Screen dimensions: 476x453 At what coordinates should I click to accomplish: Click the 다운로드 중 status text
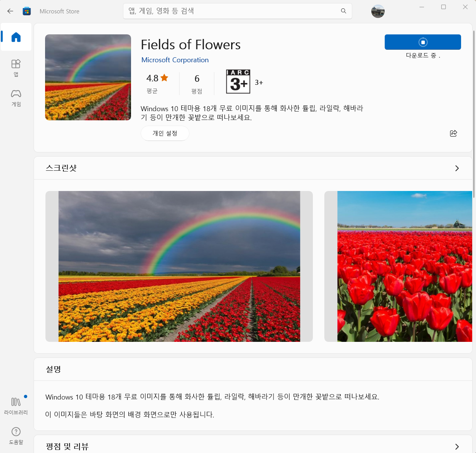[423, 55]
